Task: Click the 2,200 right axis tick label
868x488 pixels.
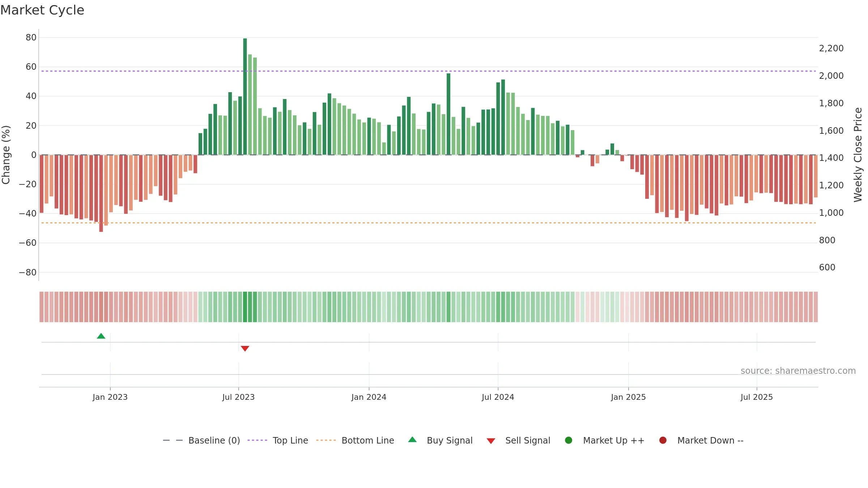Action: [831, 48]
